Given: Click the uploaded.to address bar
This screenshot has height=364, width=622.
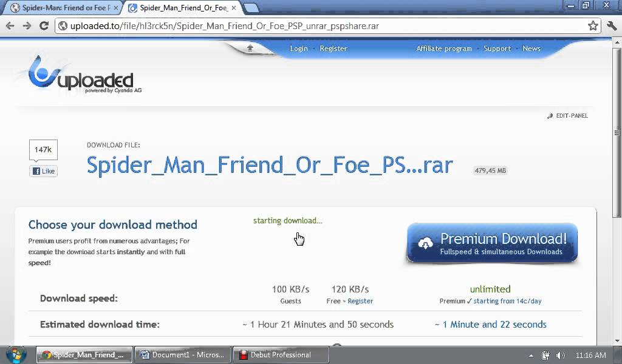Looking at the screenshot, I should point(327,26).
